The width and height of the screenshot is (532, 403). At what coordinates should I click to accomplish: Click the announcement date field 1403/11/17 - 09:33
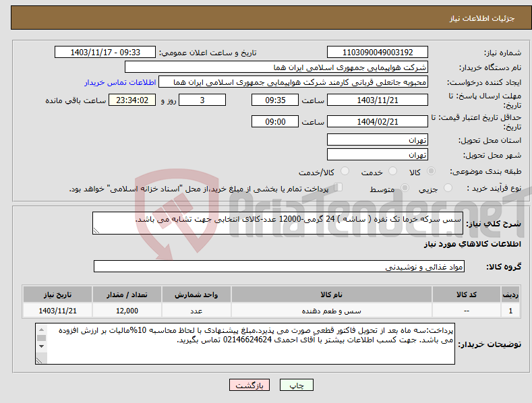[x=105, y=53]
